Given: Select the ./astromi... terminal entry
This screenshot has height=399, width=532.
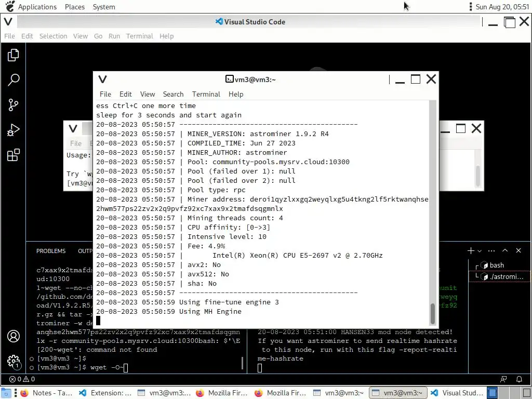Looking at the screenshot, I should tap(499, 276).
